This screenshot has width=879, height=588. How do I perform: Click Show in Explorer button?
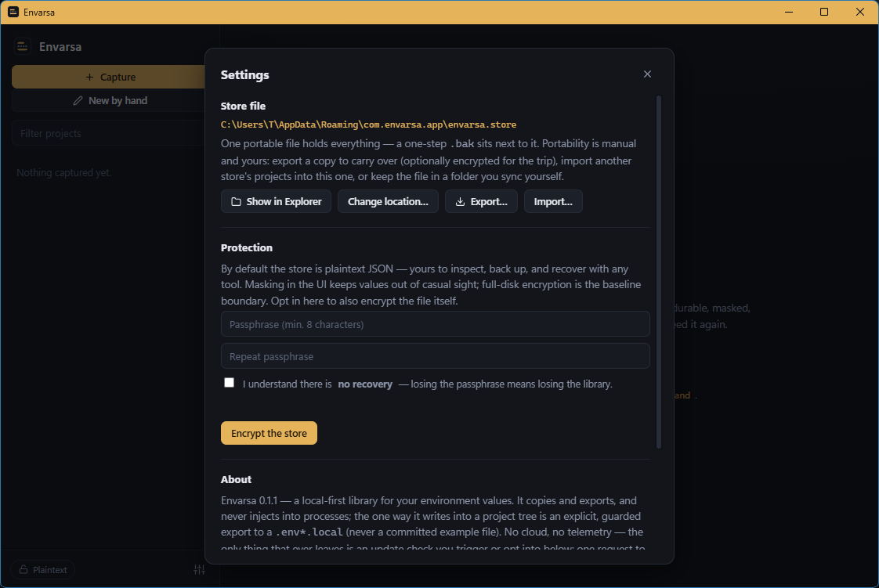click(x=276, y=201)
